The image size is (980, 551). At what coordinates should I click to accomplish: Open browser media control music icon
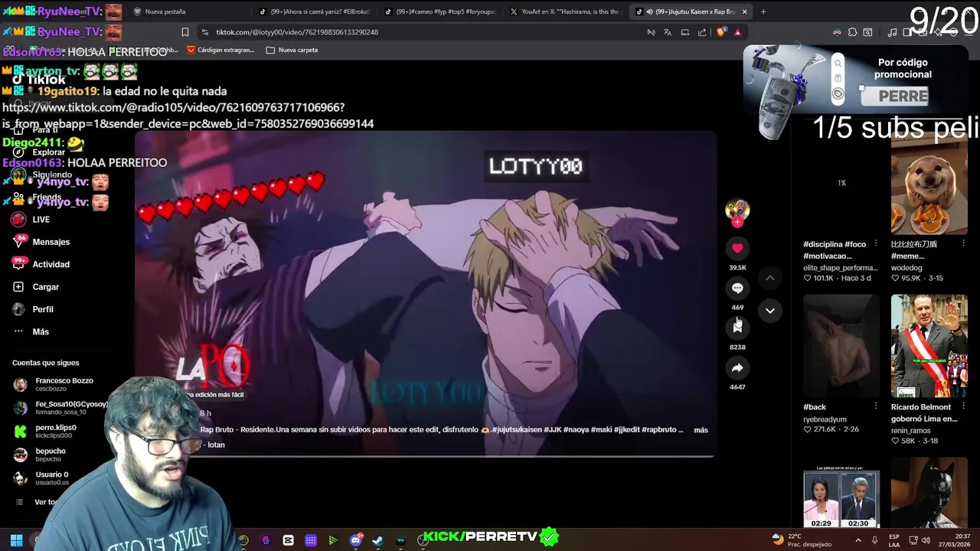(x=892, y=32)
